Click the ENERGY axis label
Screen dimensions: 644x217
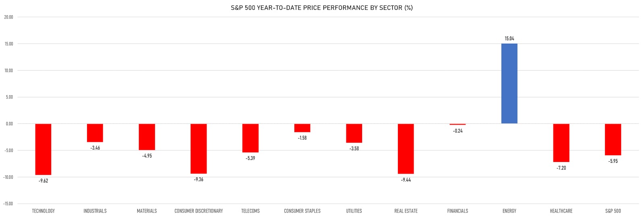coord(509,211)
